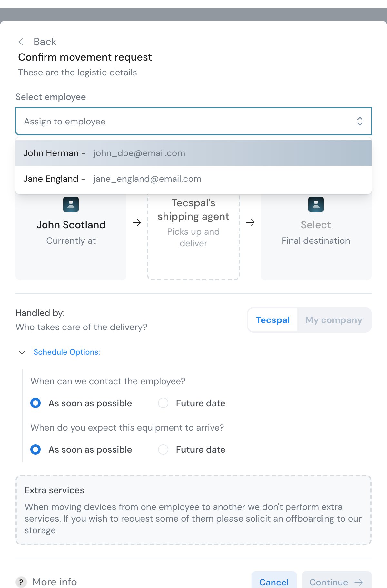
Task: Open the Assign to employee dropdown
Action: pos(193,121)
